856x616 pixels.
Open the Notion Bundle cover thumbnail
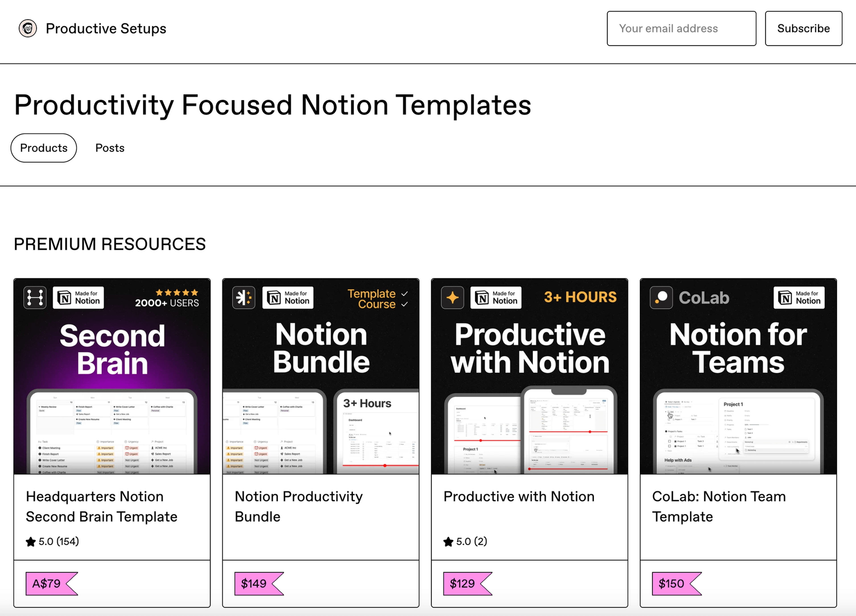[321, 377]
